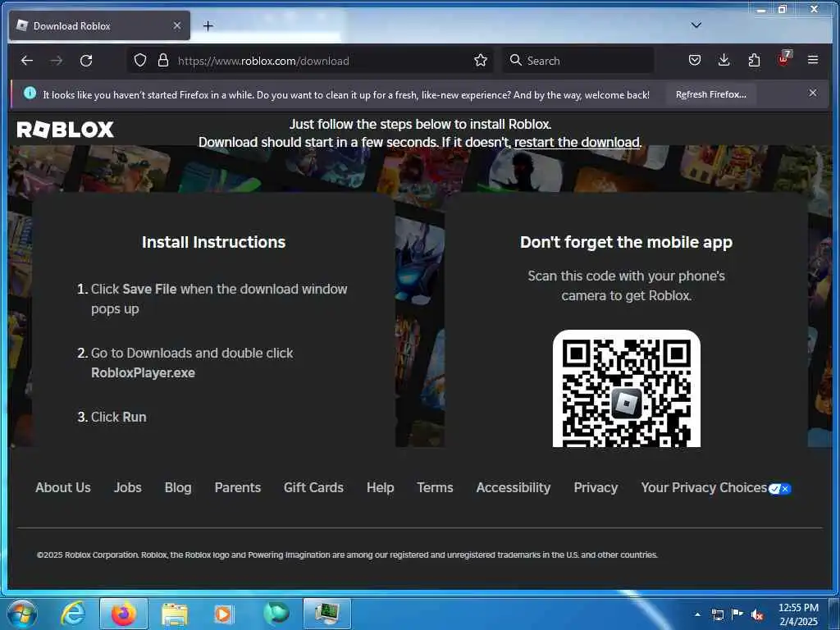This screenshot has height=630, width=840.
Task: Open the About Us footer link
Action: click(62, 487)
